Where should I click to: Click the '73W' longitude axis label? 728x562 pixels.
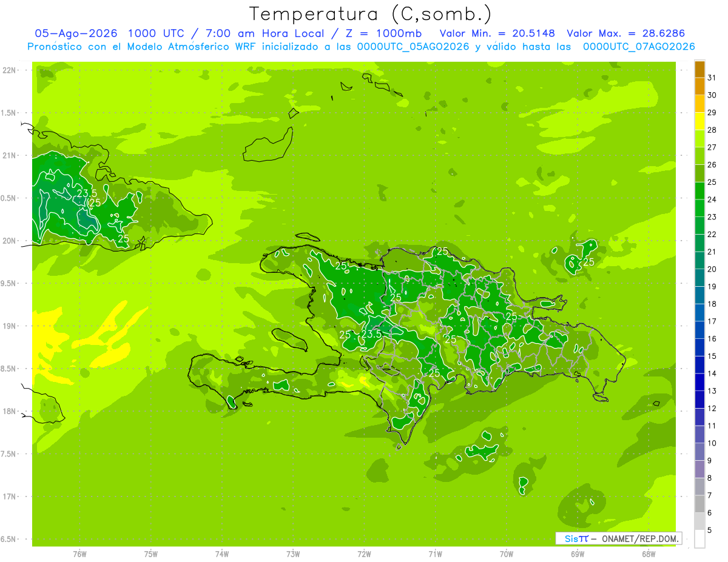click(293, 554)
